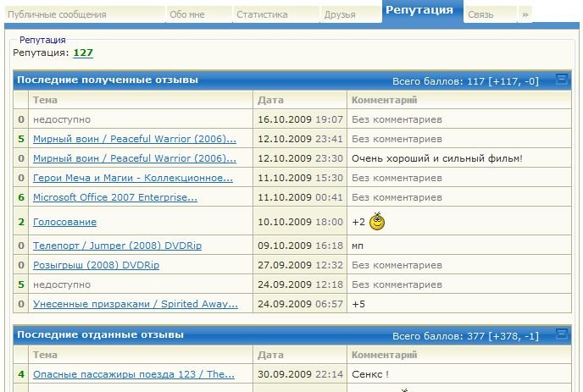Click the '+5' comment in Spirited Away row
This screenshot has width=583, height=392.
point(358,304)
